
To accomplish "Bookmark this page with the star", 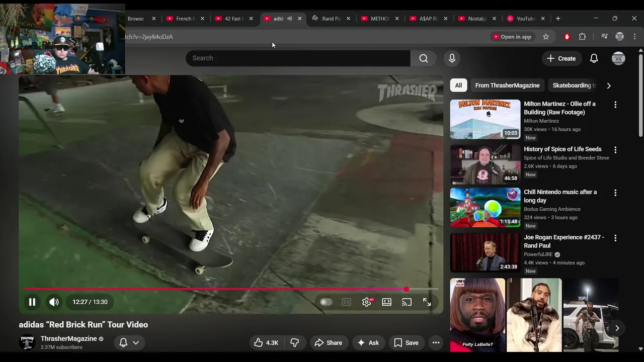I will (x=546, y=37).
